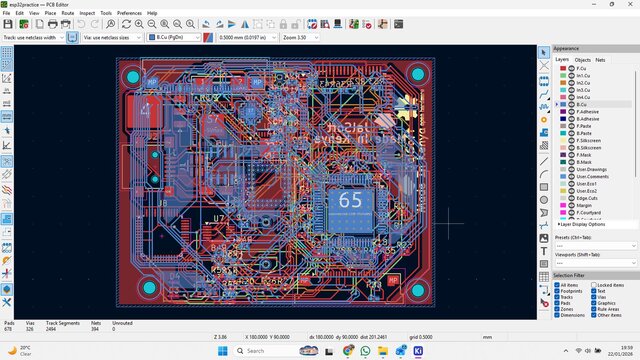This screenshot has width=640, height=360.
Task: Expand Layer Display Options
Action: [582, 224]
